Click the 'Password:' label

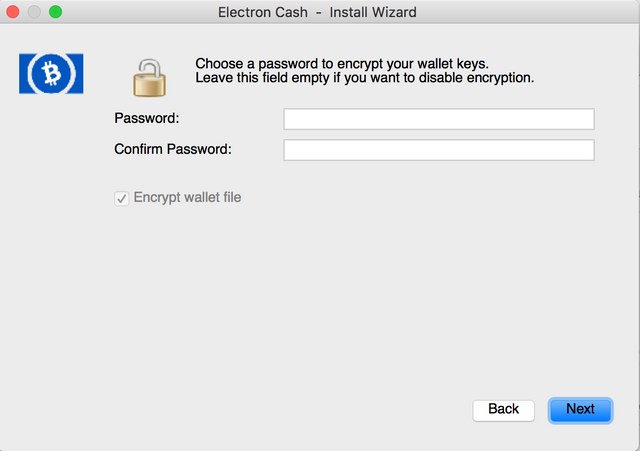pos(147,119)
